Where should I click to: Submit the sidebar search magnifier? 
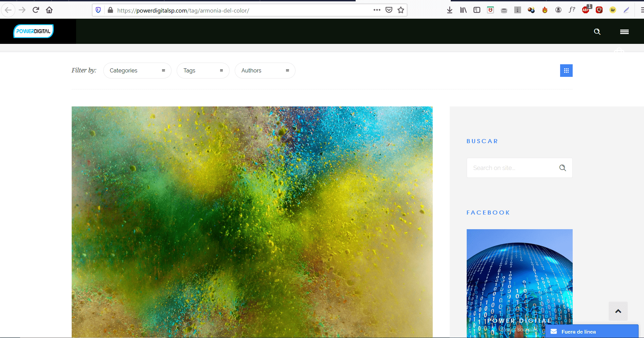point(562,168)
